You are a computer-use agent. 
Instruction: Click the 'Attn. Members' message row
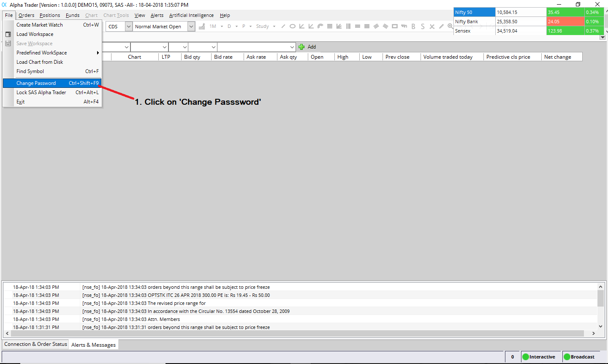point(300,319)
